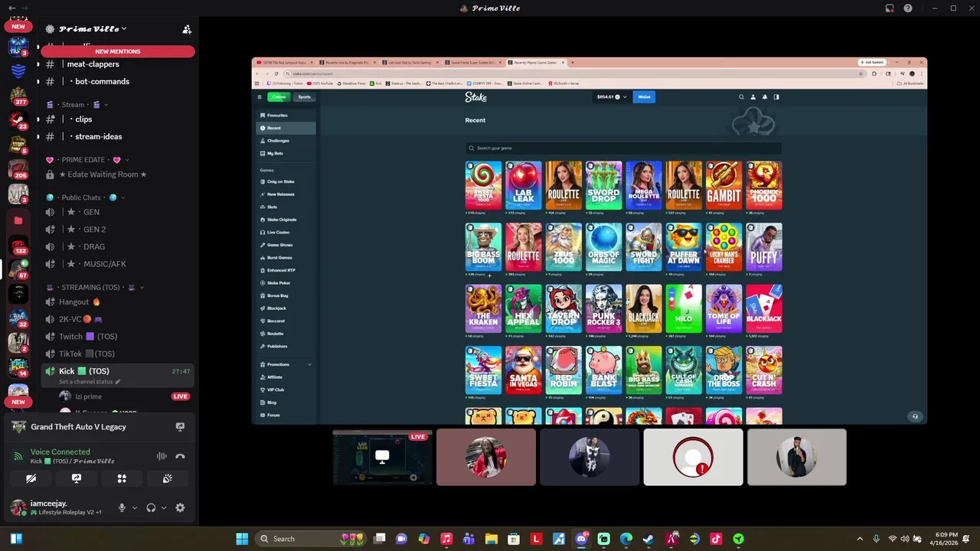
Task: Switch to the Lab Leak browser tab
Action: (x=411, y=63)
